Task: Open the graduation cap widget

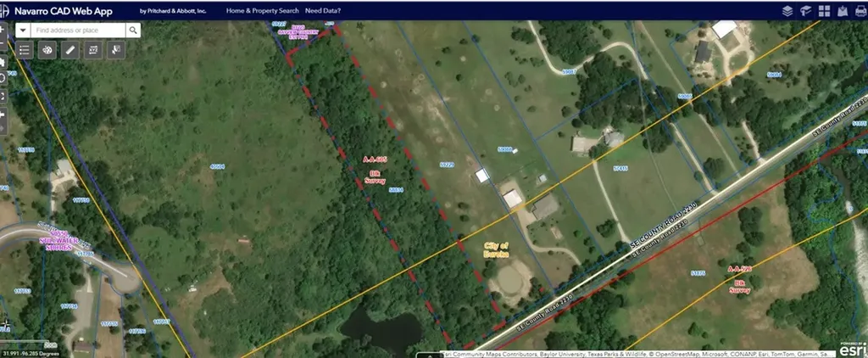Action: (805, 10)
